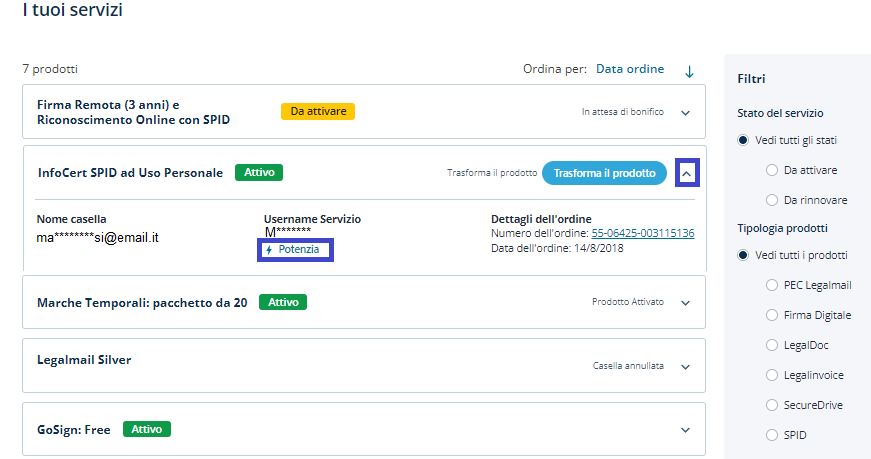This screenshot has height=459, width=871.
Task: Click the Potenzia lightning link
Action: coord(295,249)
